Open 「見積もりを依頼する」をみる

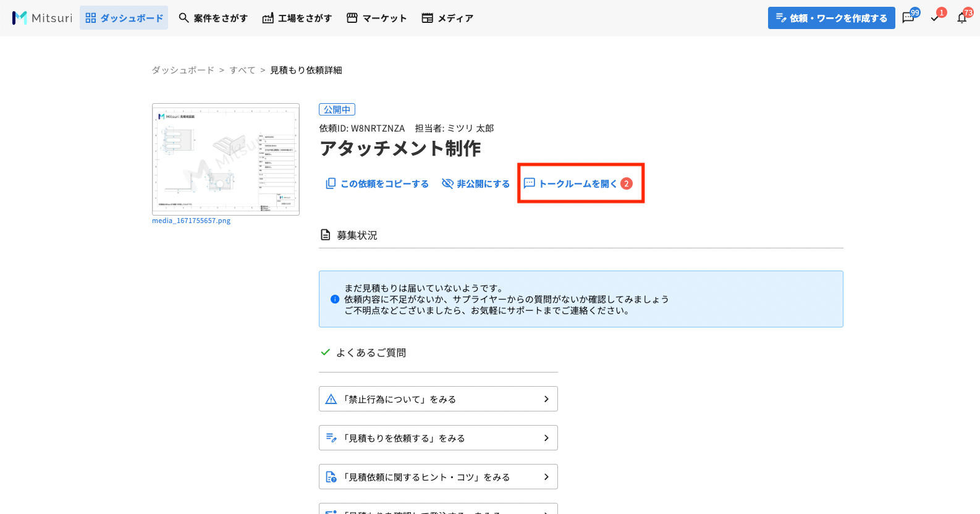tap(438, 438)
